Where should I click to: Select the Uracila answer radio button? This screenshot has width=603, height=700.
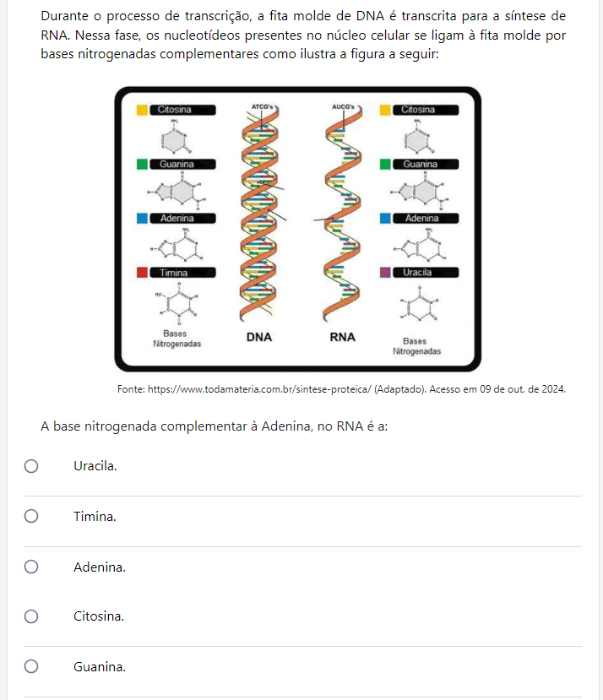coord(31,466)
